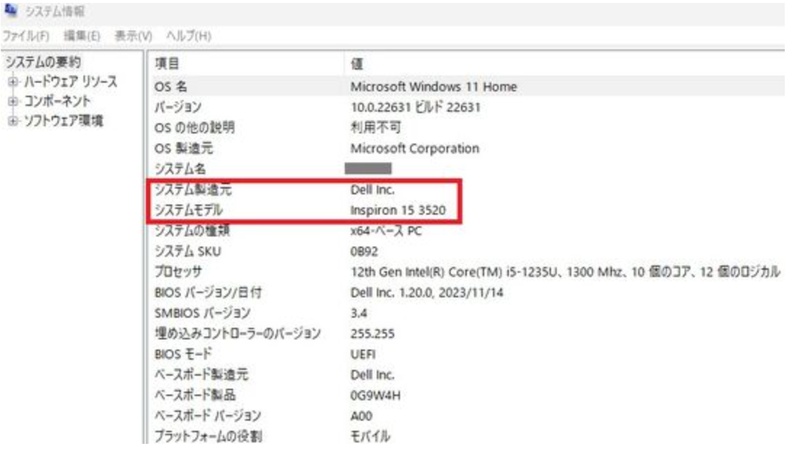Click the 利用不可 value
The image size is (800, 454).
pos(376,128)
